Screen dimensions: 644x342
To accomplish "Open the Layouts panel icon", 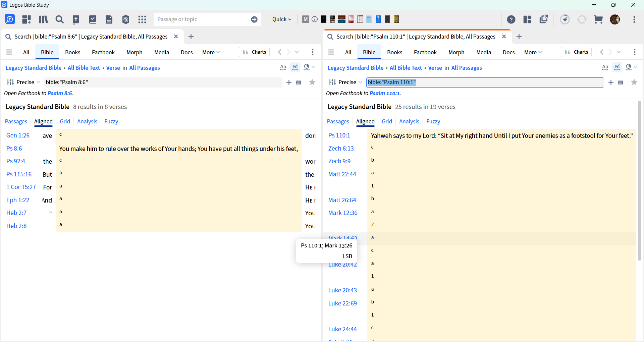I will click(x=527, y=19).
